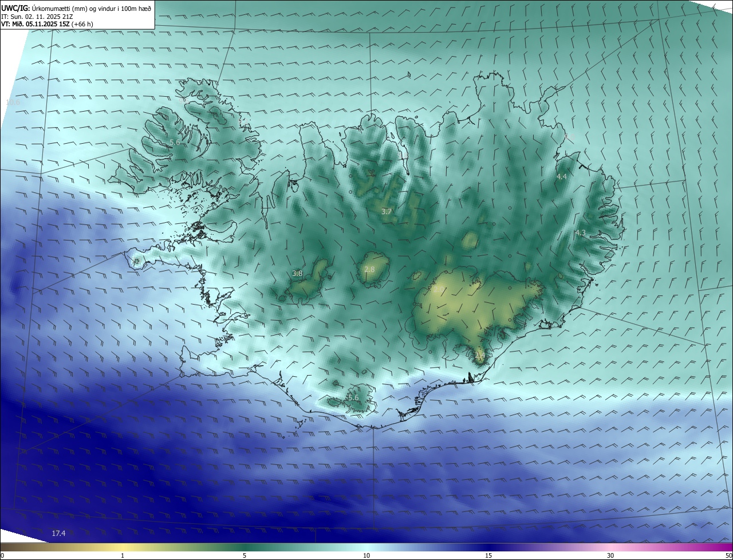Click the 3.7 value in north Iceland
The width and height of the screenshot is (733, 560).
(x=387, y=211)
